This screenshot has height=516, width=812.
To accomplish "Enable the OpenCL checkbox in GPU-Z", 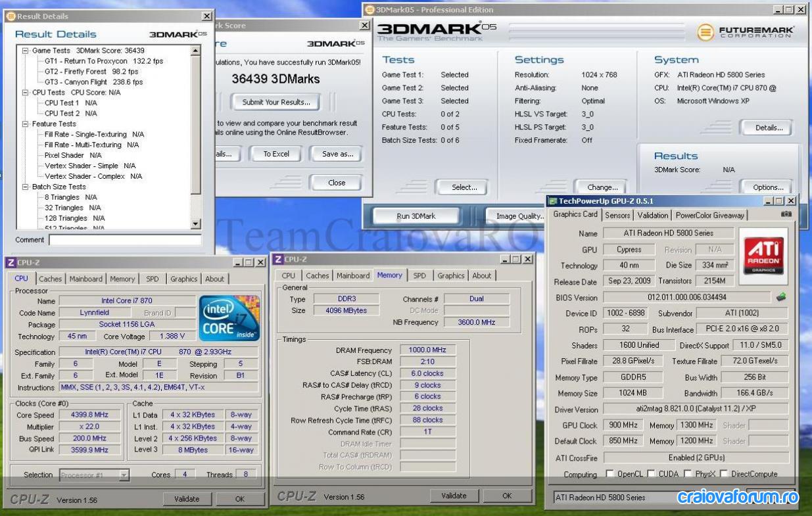I will tap(609, 474).
